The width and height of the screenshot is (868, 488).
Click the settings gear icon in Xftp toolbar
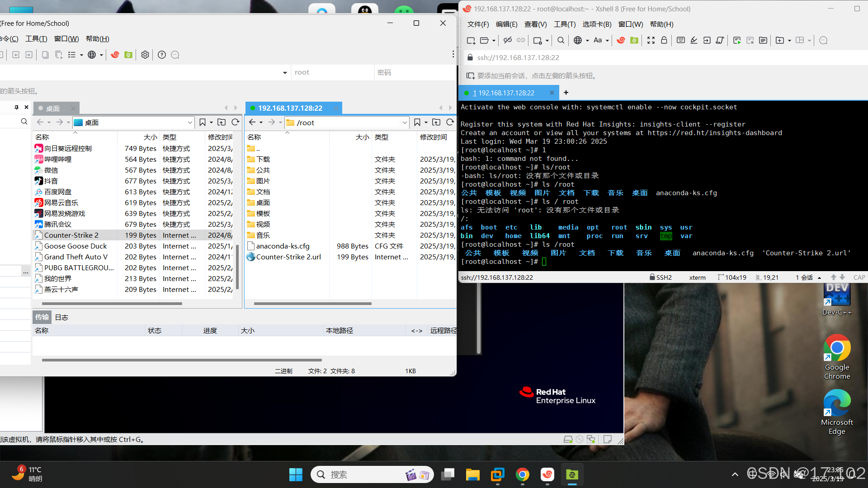coord(145,54)
